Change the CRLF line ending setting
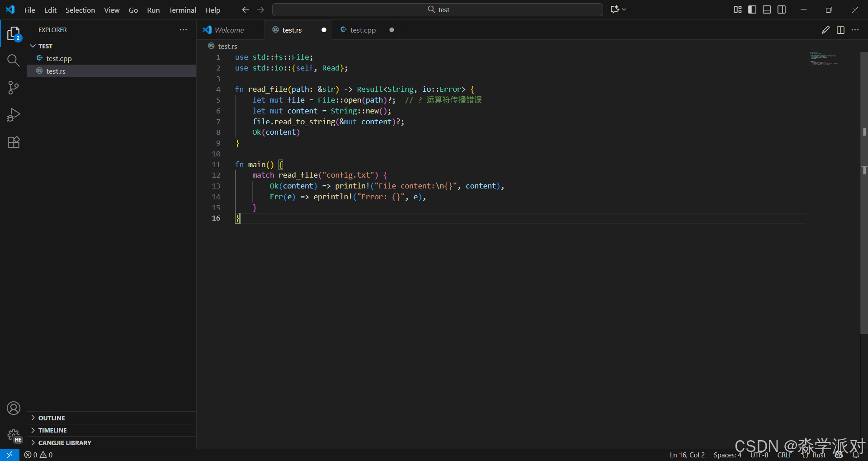 [x=784, y=455]
